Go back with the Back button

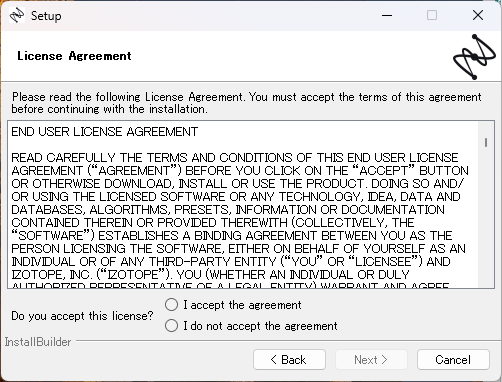(289, 360)
